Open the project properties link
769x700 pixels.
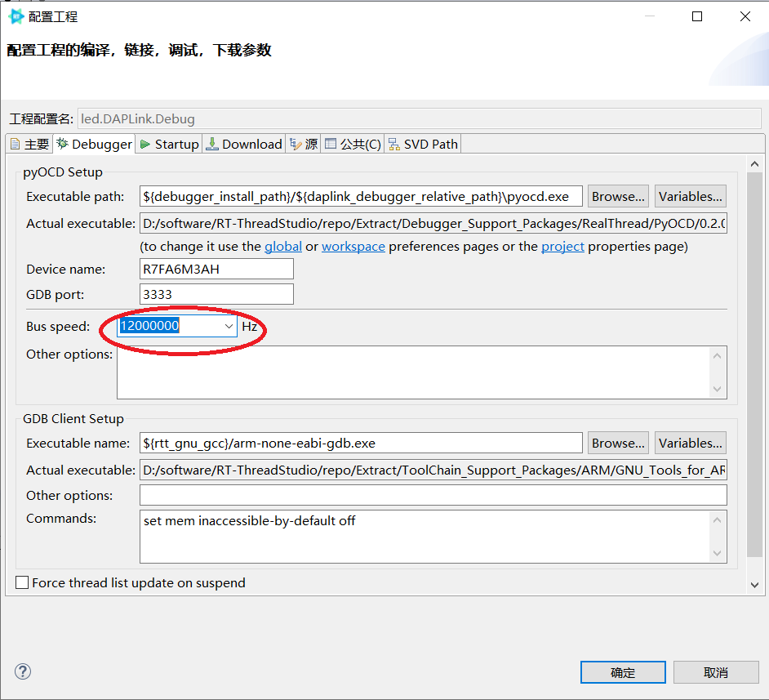tap(562, 246)
